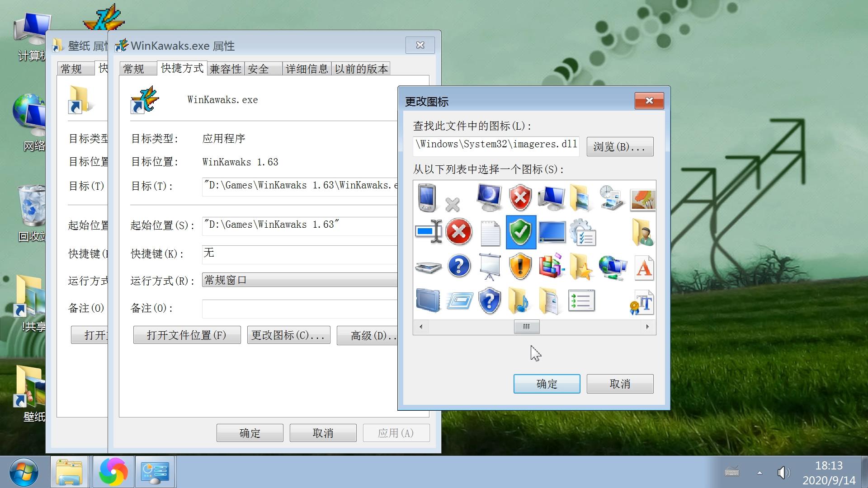Select the music folder icon
Image resolution: width=868 pixels, height=488 pixels.
click(520, 300)
